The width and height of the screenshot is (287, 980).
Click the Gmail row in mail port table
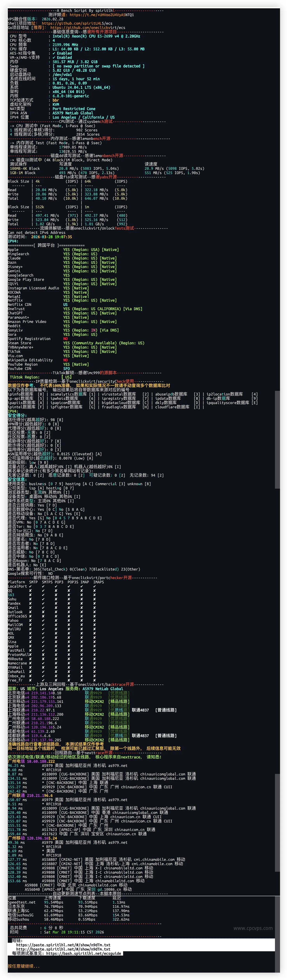tap(52, 608)
